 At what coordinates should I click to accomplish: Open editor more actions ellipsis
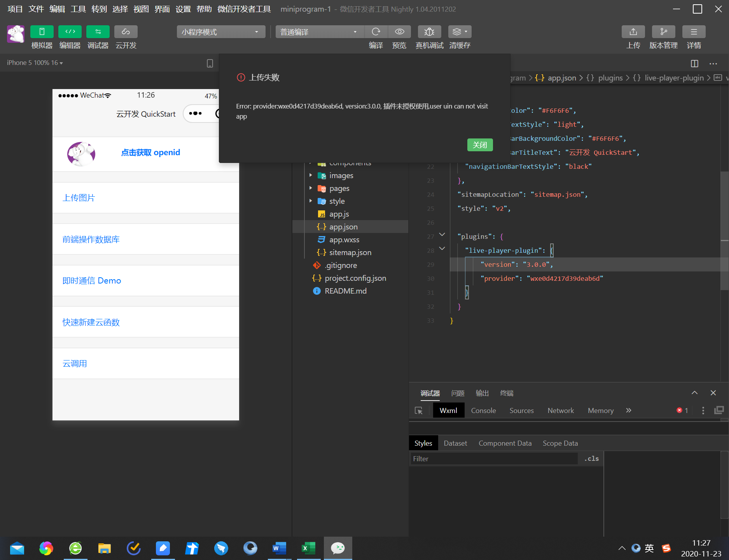[713, 63]
